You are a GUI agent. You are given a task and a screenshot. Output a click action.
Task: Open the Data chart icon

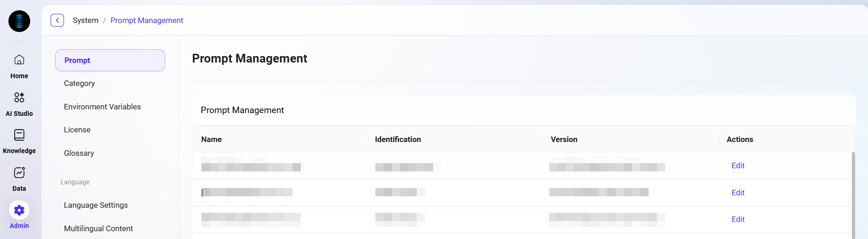[x=19, y=173]
